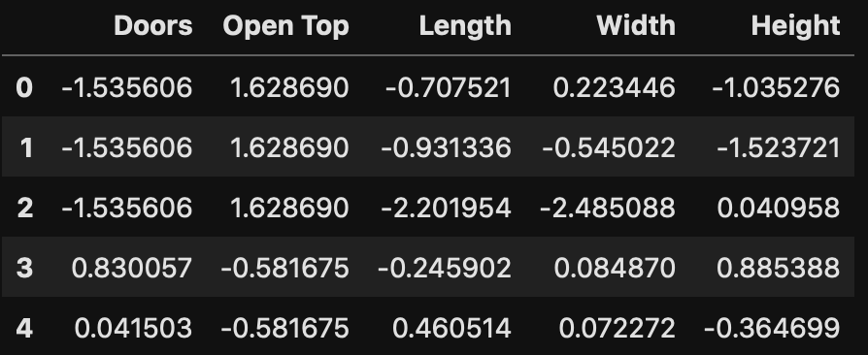The width and height of the screenshot is (868, 355).
Task: Click the Open Top column header
Action: (285, 26)
